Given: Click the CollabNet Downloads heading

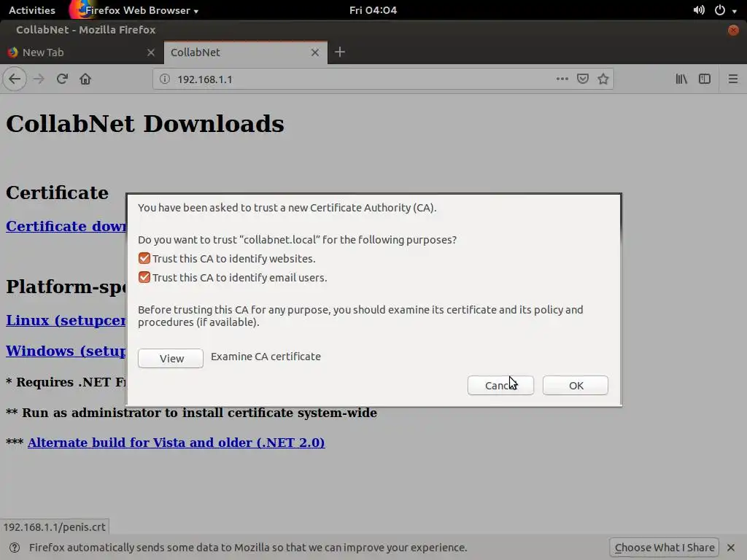Looking at the screenshot, I should tap(145, 124).
